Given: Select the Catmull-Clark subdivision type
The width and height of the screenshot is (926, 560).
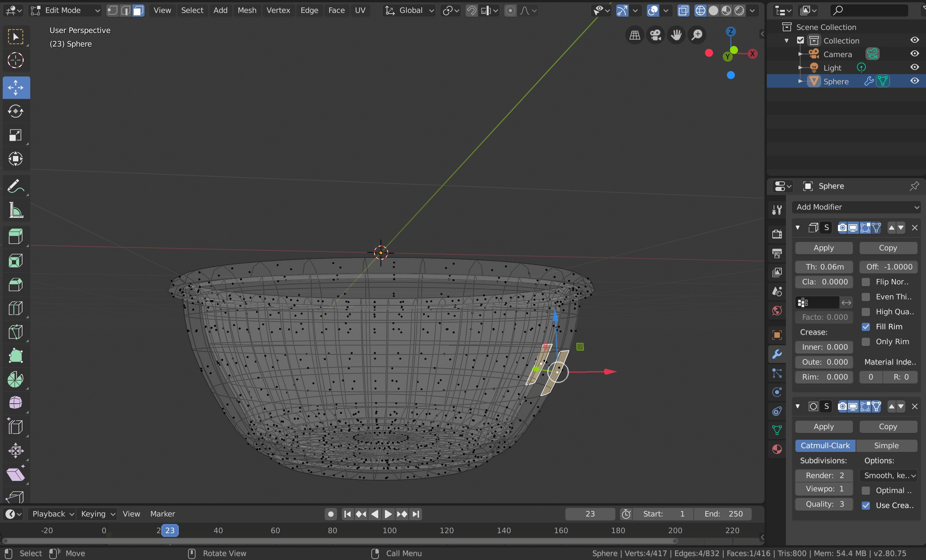Looking at the screenshot, I should click(825, 445).
